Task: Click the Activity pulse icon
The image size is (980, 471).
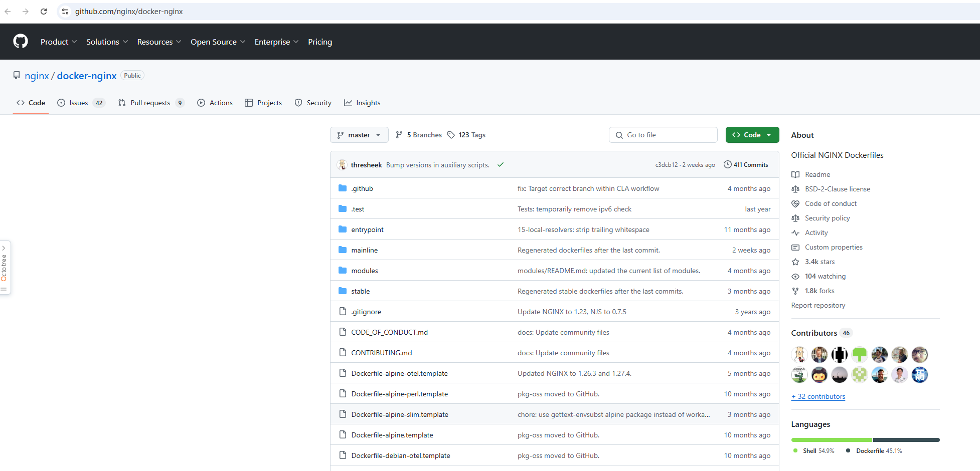Action: [795, 232]
